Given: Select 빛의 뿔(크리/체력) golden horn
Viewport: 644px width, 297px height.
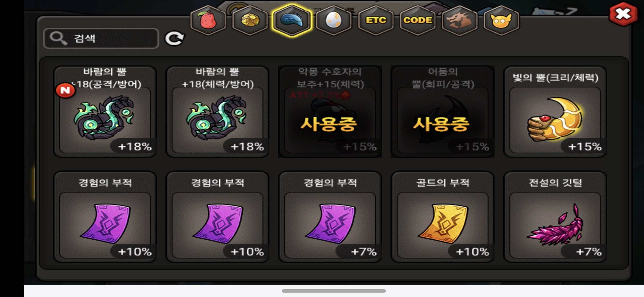Looking at the screenshot, I should 555,112.
